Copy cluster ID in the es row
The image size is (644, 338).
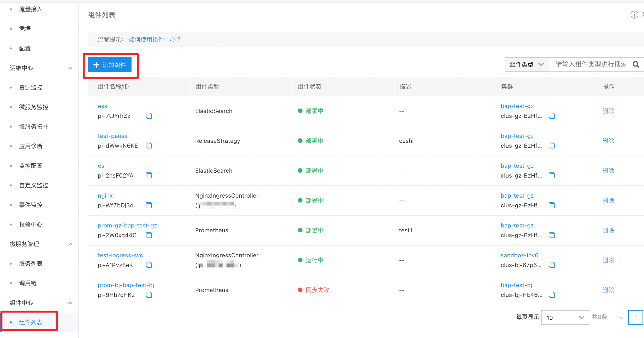(552, 176)
